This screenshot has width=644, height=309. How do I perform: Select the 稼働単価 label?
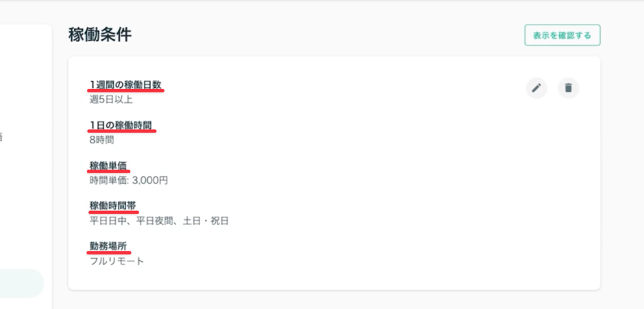(109, 165)
